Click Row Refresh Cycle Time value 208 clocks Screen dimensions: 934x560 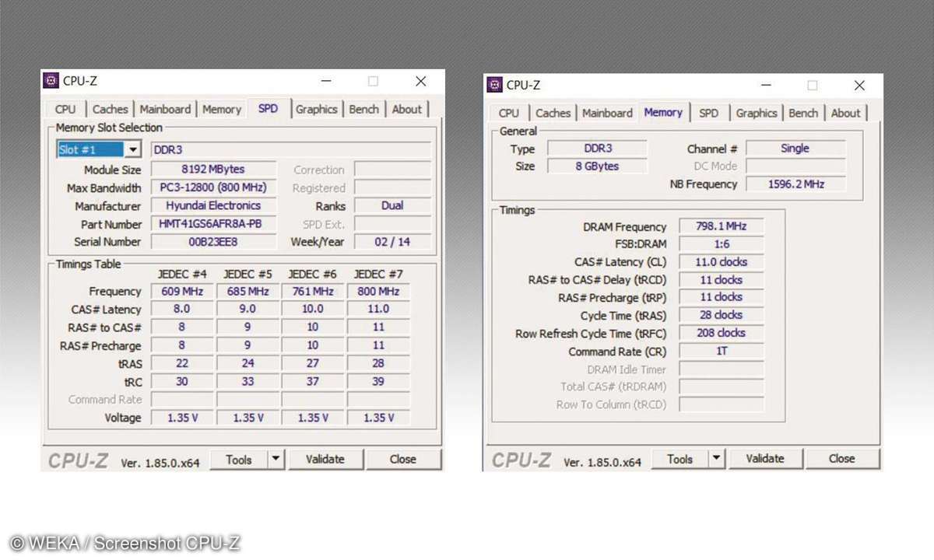(721, 333)
